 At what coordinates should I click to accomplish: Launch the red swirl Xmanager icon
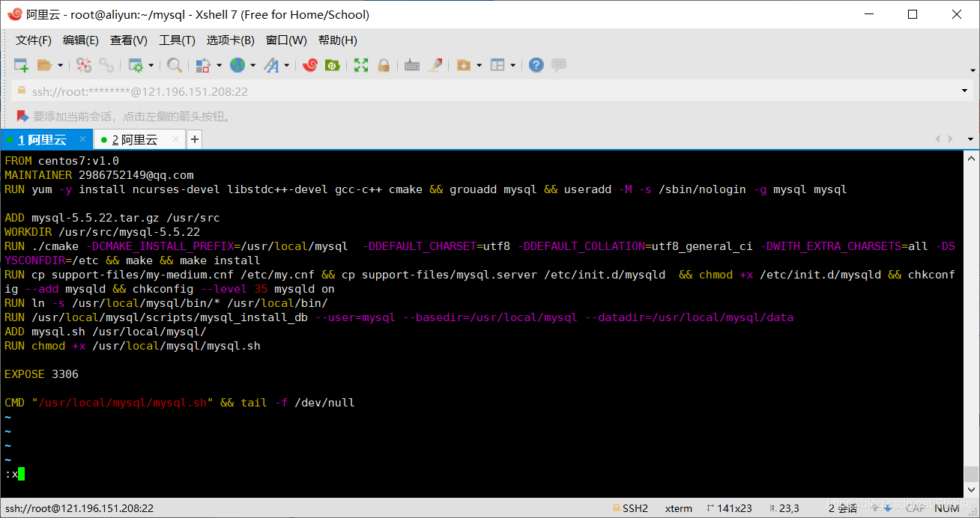click(310, 65)
